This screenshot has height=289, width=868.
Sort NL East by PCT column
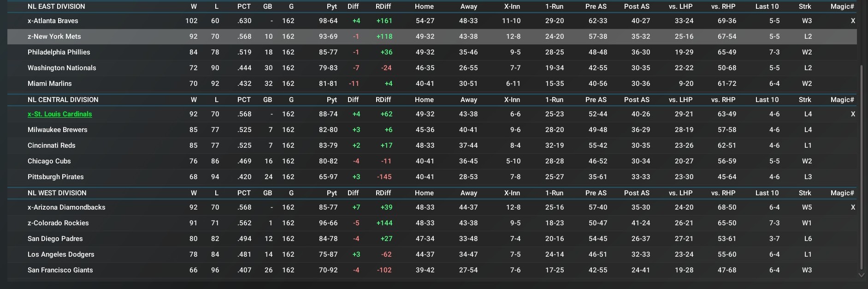coord(244,6)
